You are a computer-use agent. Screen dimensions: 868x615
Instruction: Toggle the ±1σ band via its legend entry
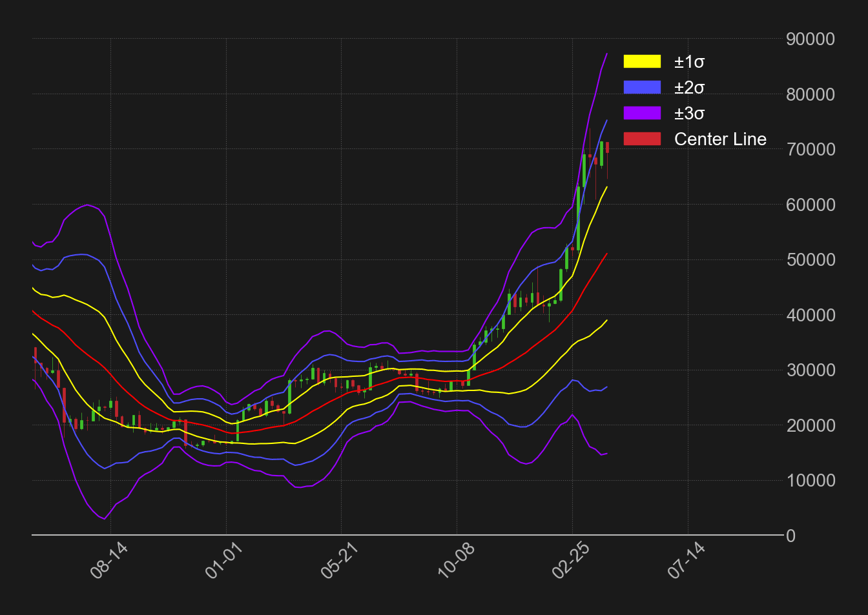coord(690,62)
